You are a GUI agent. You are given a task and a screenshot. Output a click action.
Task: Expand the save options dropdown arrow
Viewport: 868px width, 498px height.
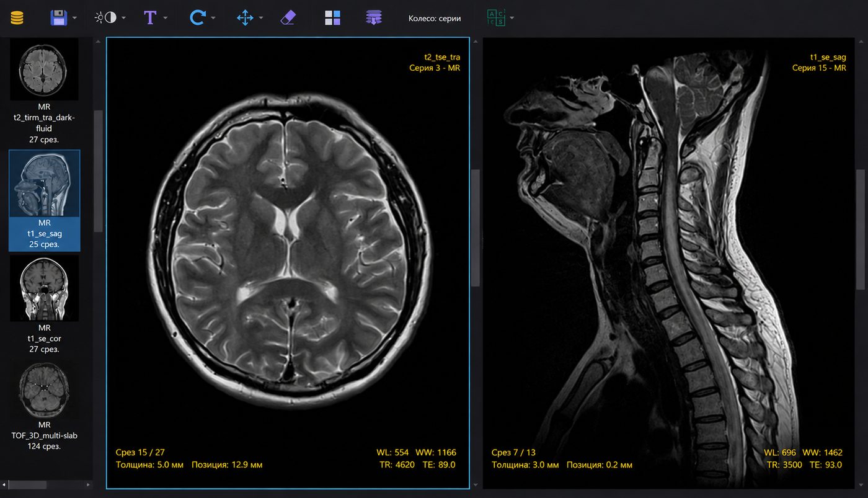click(x=74, y=18)
